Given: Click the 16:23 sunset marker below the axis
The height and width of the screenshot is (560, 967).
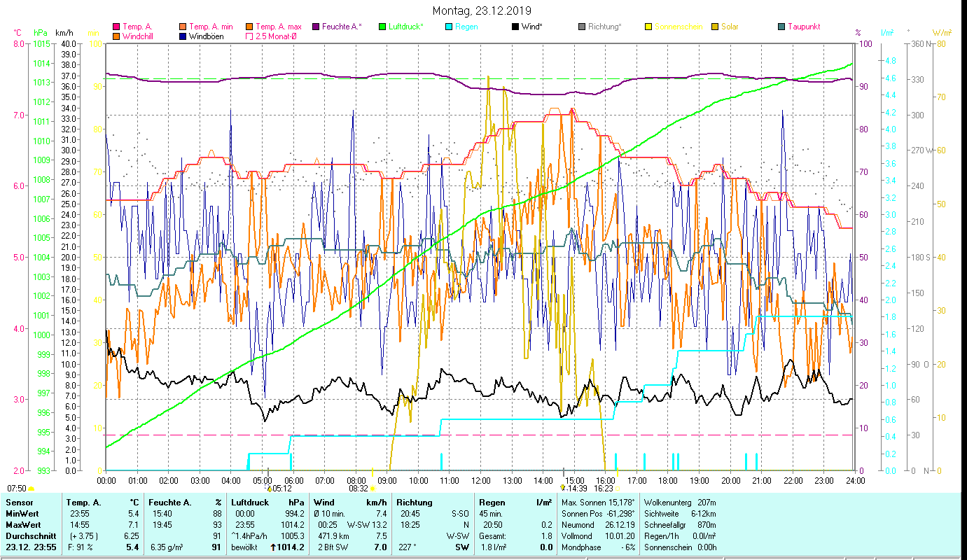Looking at the screenshot, I should point(604,489).
